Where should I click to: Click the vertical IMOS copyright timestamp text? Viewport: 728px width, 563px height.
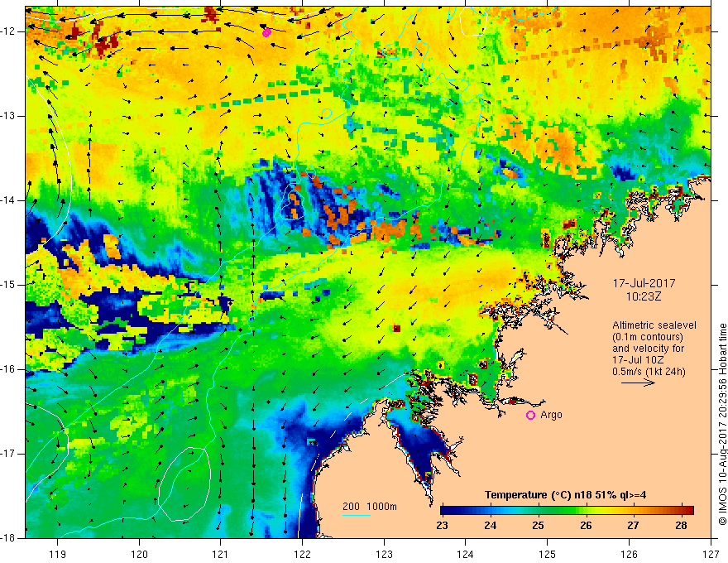point(722,425)
